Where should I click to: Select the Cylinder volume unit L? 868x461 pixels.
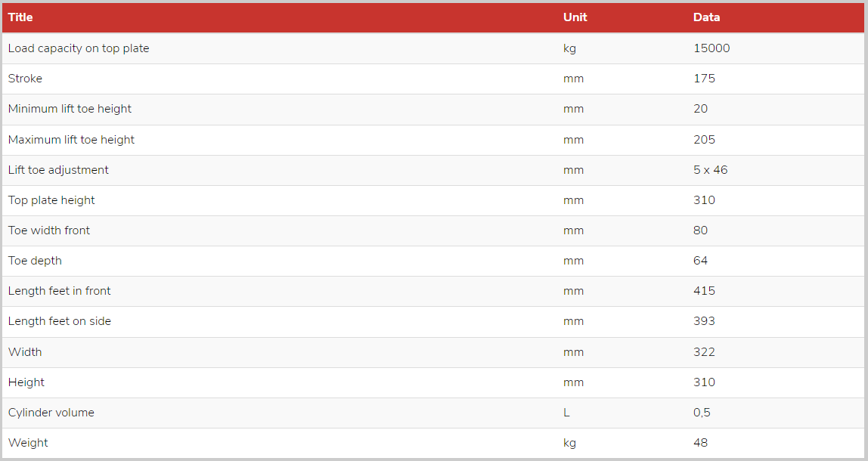566,413
